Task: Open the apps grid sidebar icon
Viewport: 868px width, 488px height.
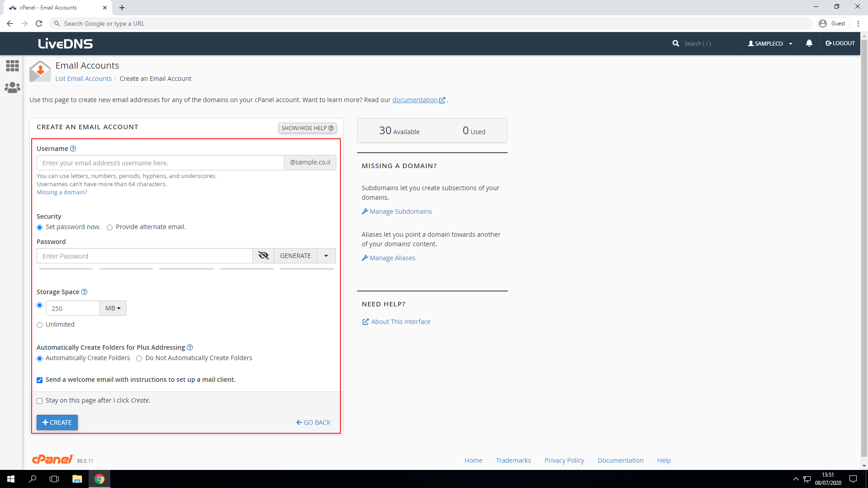Action: coord(12,66)
